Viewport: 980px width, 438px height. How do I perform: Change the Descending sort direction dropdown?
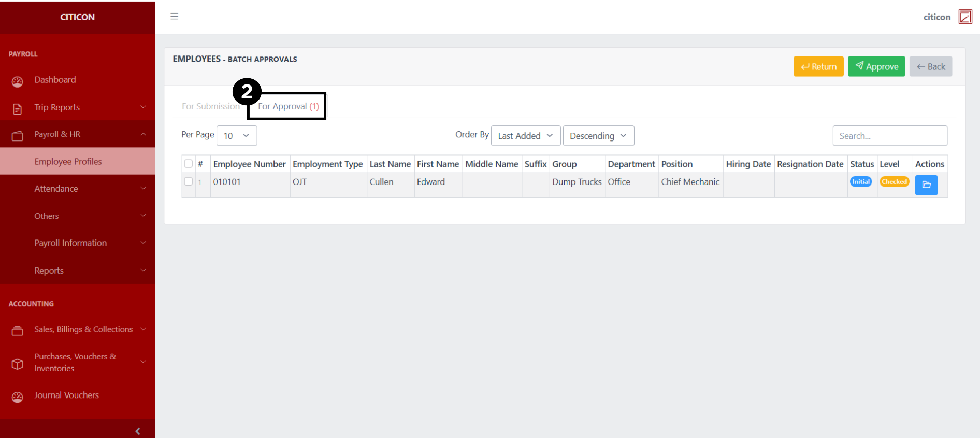tap(598, 136)
